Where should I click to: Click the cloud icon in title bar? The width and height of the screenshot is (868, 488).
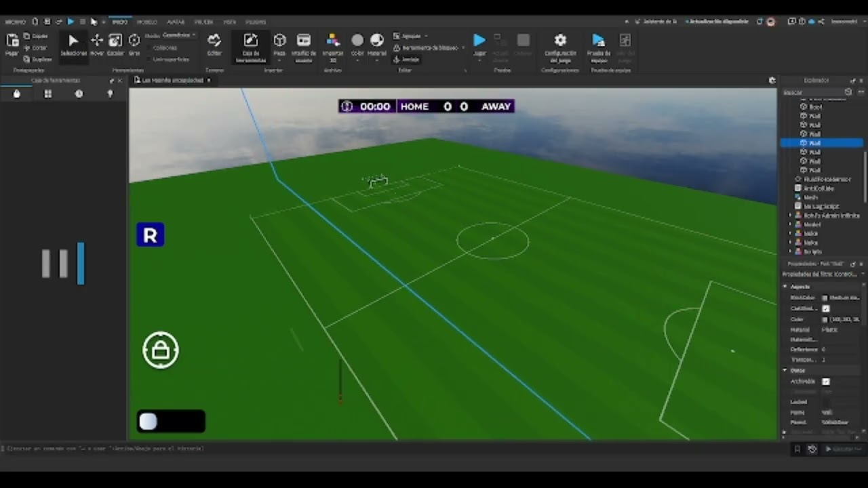[812, 22]
